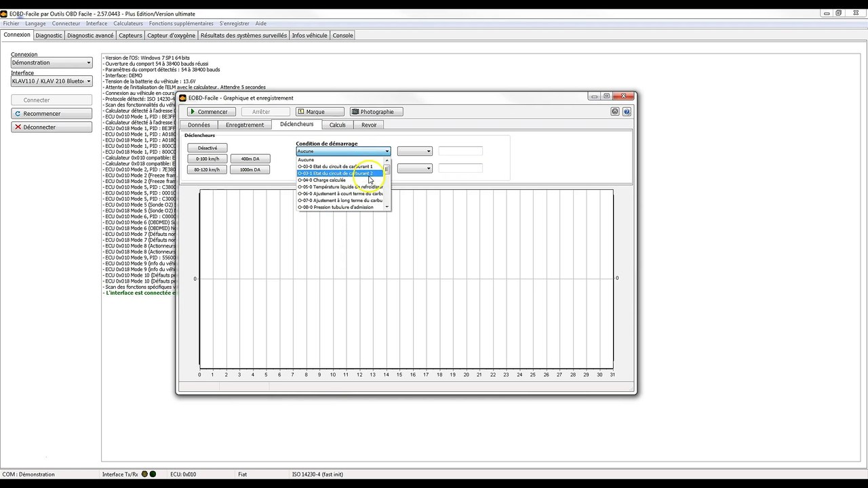Open the Revoir tab
Viewport: 868px width, 488px height.
(369, 125)
